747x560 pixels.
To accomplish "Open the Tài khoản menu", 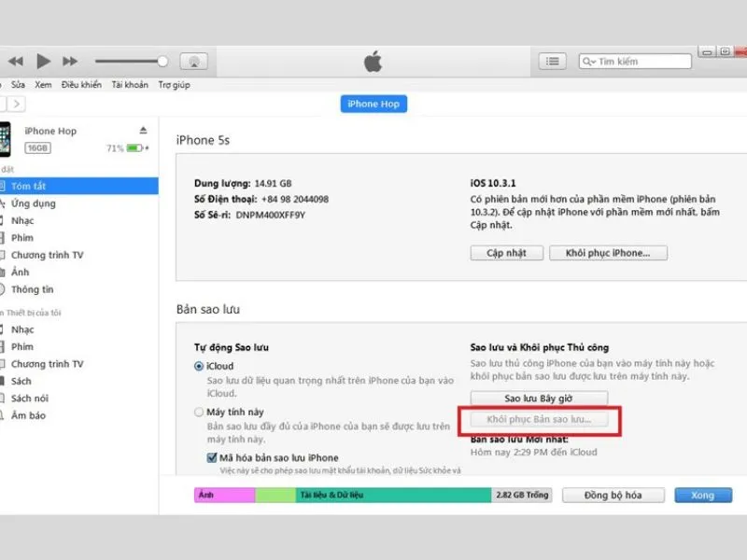I will [130, 85].
